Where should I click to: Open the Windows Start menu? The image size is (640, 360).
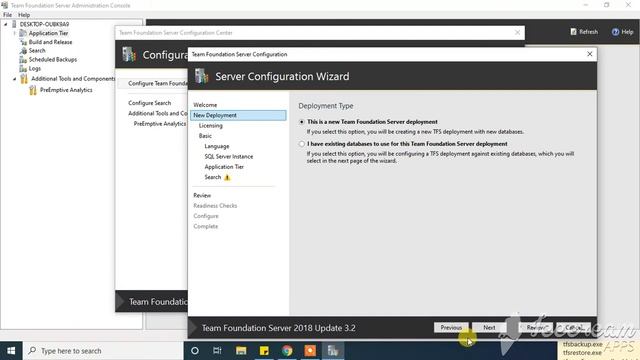[x=11, y=351]
